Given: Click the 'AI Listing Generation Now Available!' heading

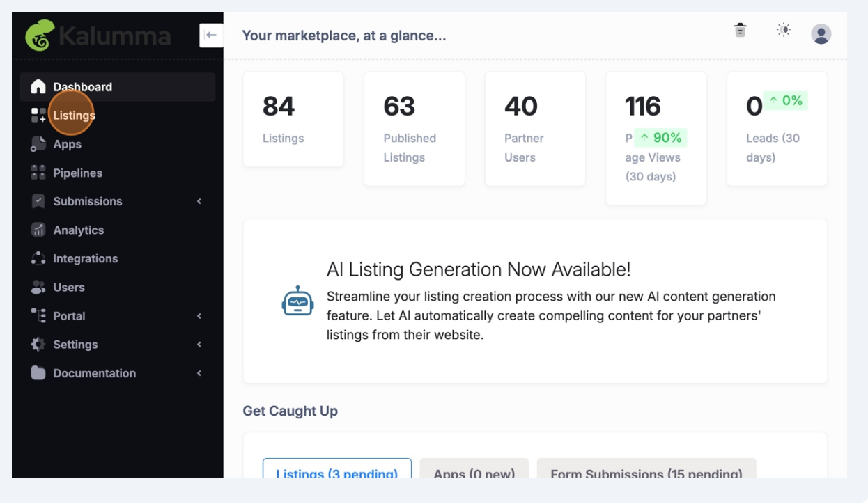Looking at the screenshot, I should (x=479, y=269).
